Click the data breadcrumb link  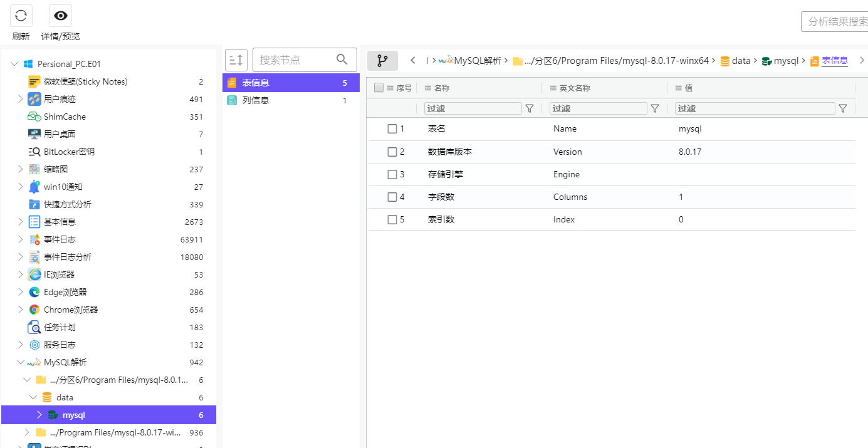tap(741, 61)
